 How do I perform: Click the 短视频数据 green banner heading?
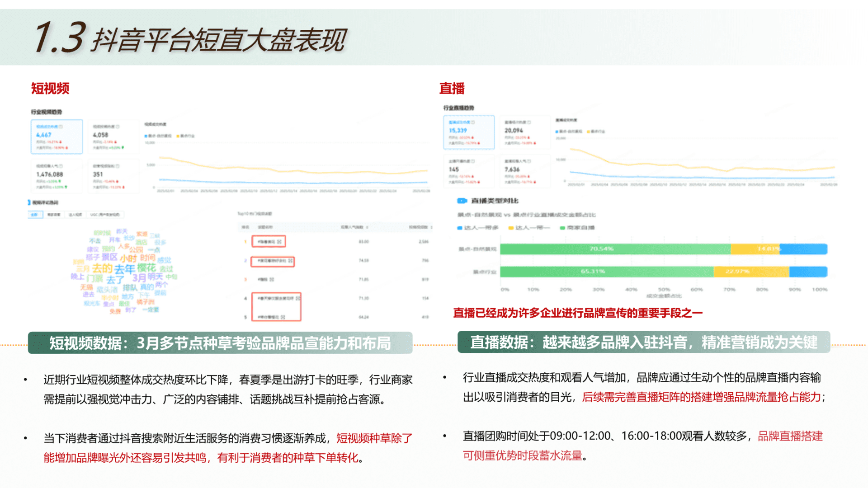click(x=220, y=343)
